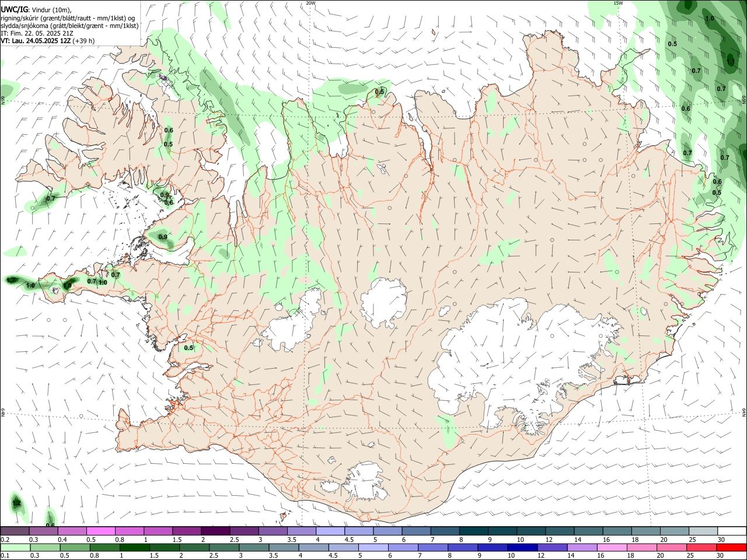747x560 pixels.
Task: Click the bright red 30 swatch in lower legend
Action: pyautogui.click(x=731, y=547)
